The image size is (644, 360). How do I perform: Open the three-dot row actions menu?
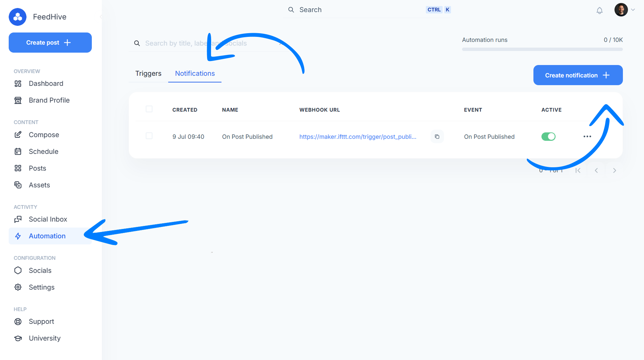[587, 136]
